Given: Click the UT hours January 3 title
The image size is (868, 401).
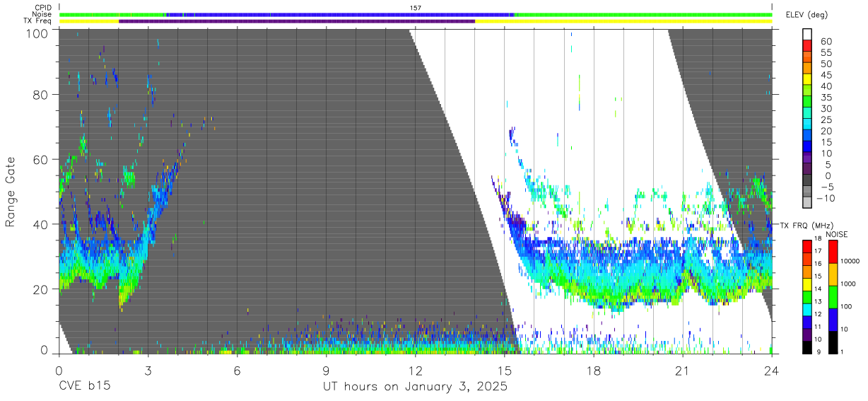Looking at the screenshot, I should 415,388.
